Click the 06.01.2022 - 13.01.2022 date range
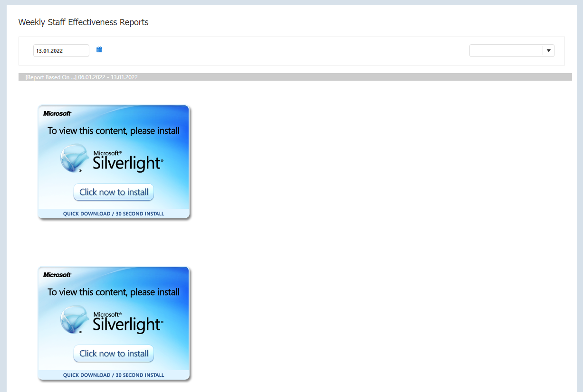Image resolution: width=583 pixels, height=392 pixels. tap(108, 77)
